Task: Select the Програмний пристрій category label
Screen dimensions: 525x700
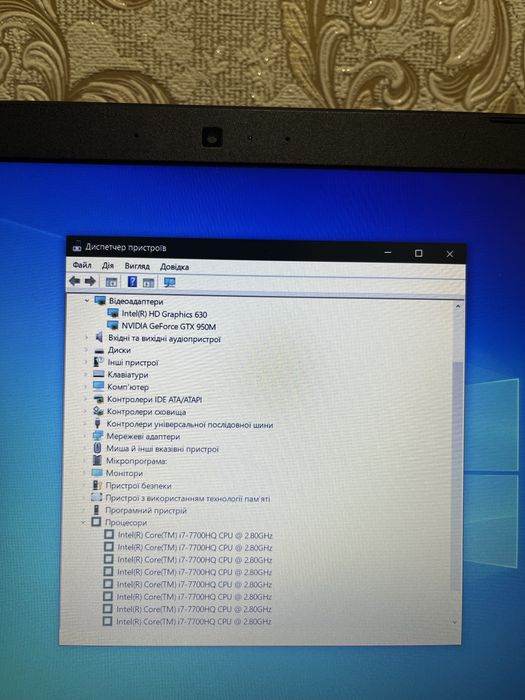Action: coord(146,510)
